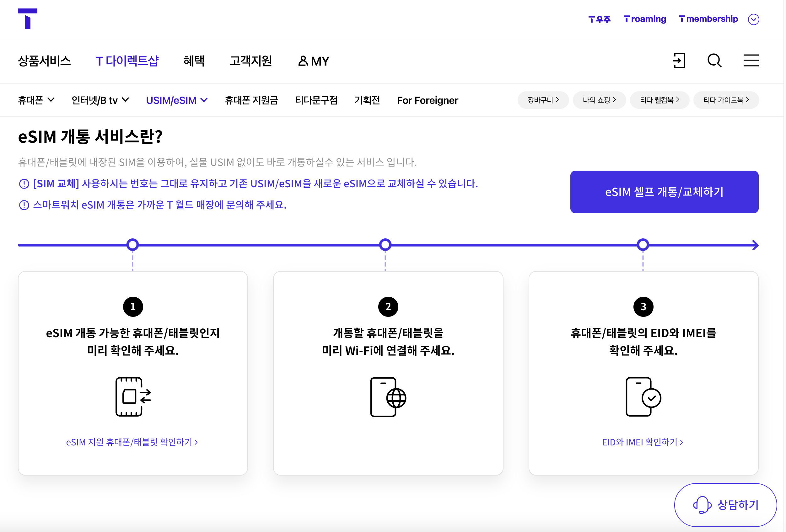
Task: Click the step 1 description text
Action: pyautogui.click(x=133, y=342)
